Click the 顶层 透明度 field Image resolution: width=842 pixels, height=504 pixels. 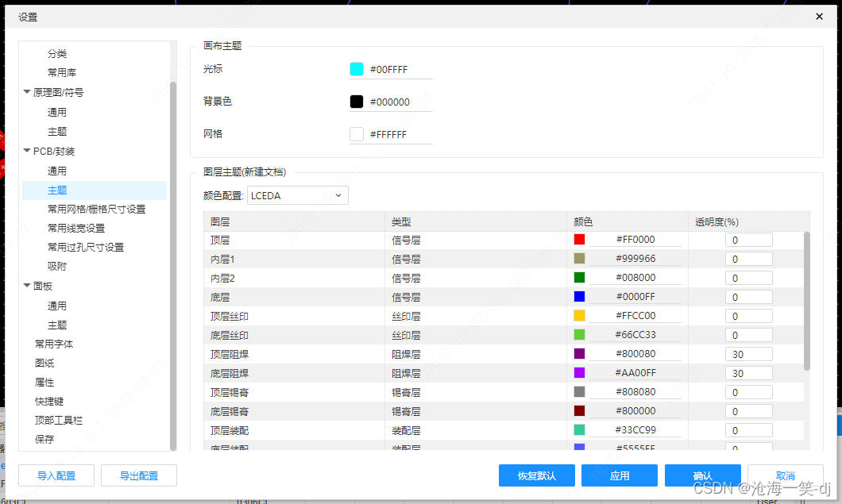point(748,240)
